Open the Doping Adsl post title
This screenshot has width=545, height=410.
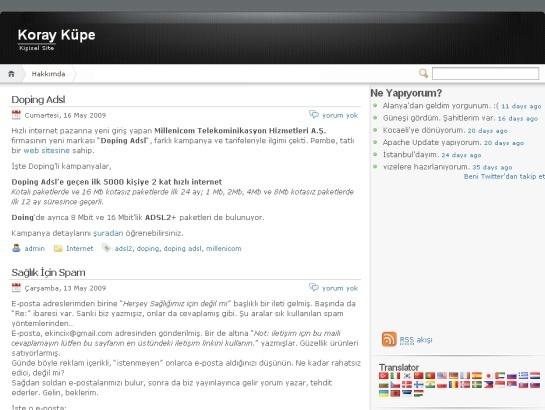(38, 100)
